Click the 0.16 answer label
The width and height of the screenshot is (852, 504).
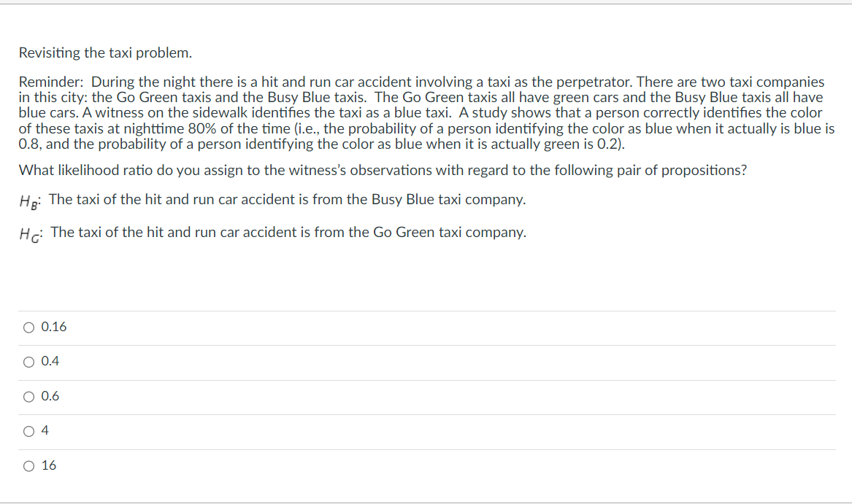point(55,327)
